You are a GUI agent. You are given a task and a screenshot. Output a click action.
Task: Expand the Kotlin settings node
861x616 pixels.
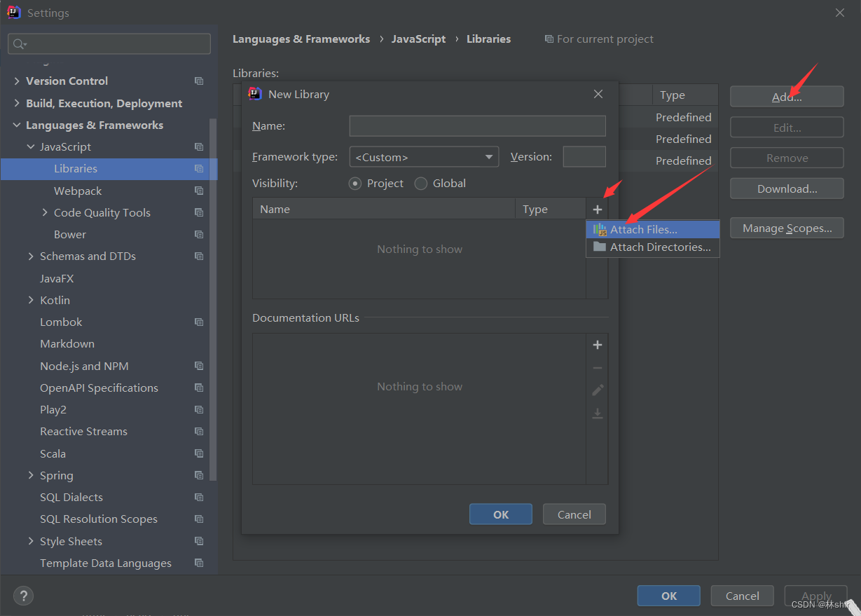(x=31, y=300)
